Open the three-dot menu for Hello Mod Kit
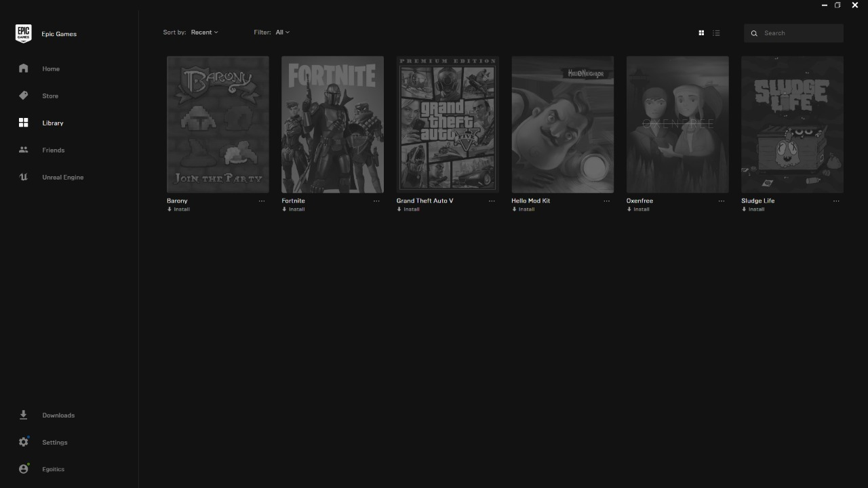The image size is (868, 488). point(606,201)
